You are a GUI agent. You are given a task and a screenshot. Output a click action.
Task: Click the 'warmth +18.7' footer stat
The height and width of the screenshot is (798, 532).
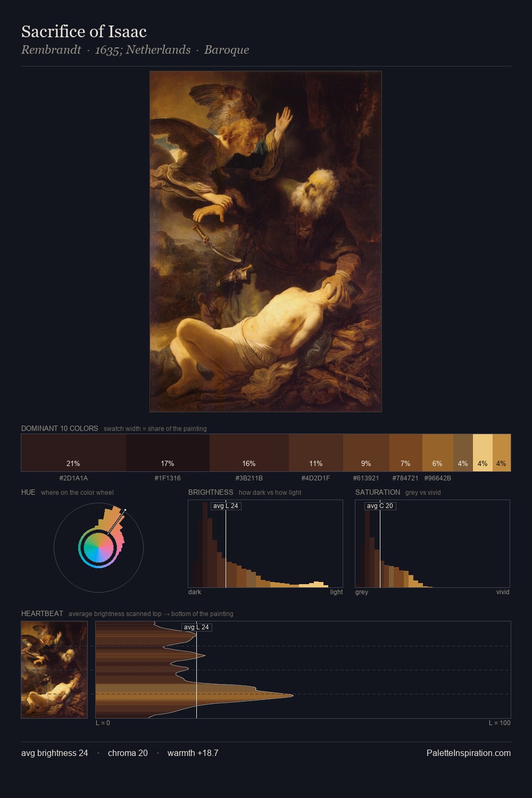(193, 753)
